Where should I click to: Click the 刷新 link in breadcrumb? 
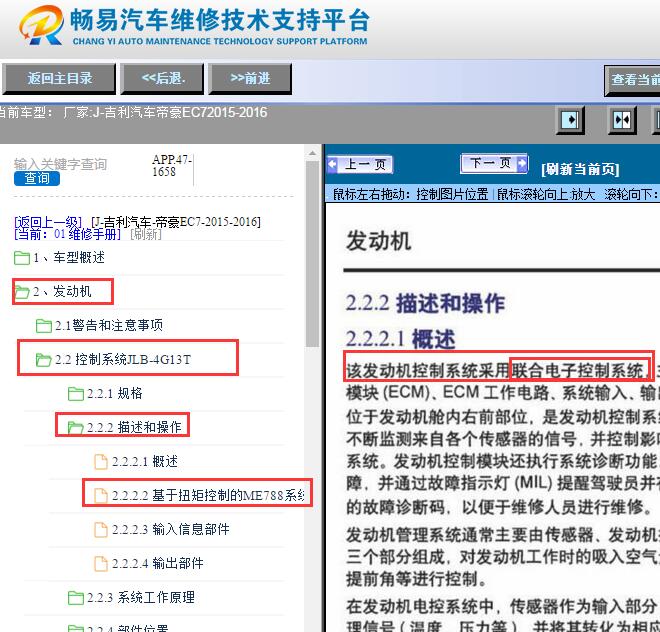point(146,234)
